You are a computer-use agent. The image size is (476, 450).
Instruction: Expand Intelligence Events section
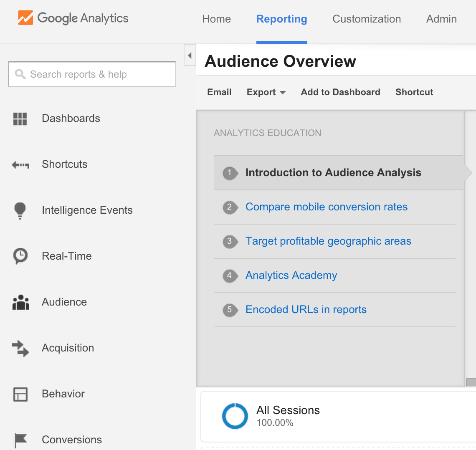pos(87,210)
